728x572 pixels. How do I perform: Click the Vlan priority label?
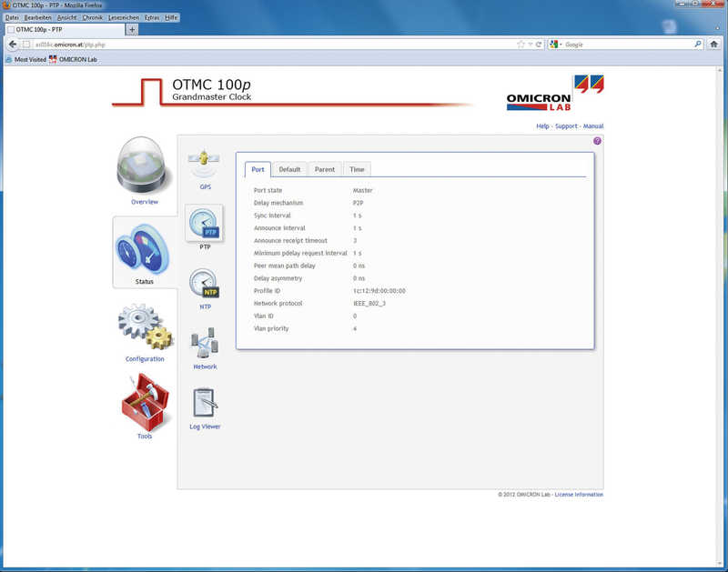tap(270, 328)
